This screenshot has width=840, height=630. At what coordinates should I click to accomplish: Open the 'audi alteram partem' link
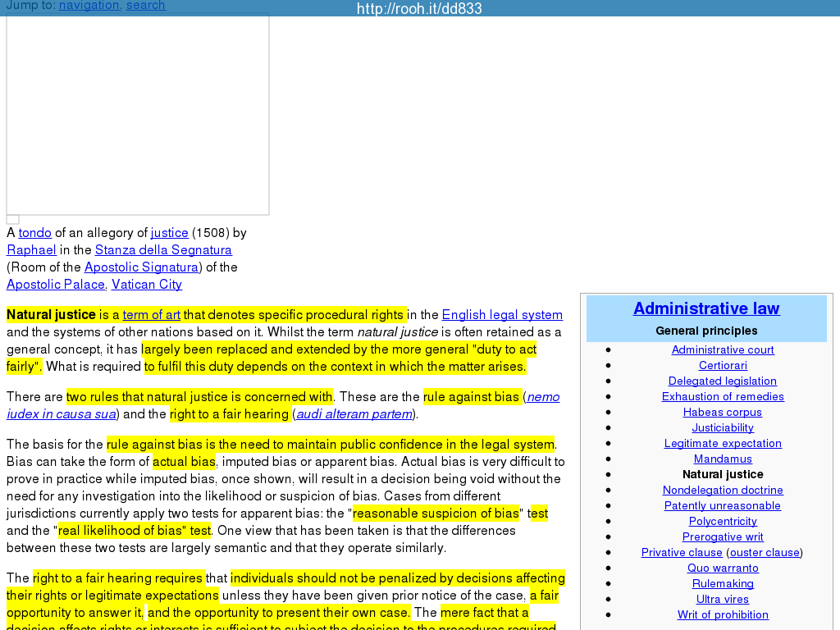tap(354, 414)
